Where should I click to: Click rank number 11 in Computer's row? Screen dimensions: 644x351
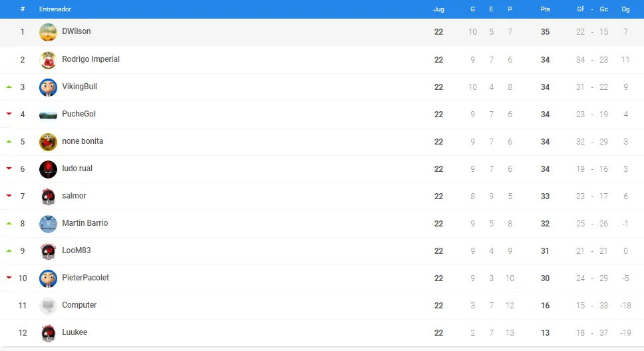pyautogui.click(x=23, y=306)
